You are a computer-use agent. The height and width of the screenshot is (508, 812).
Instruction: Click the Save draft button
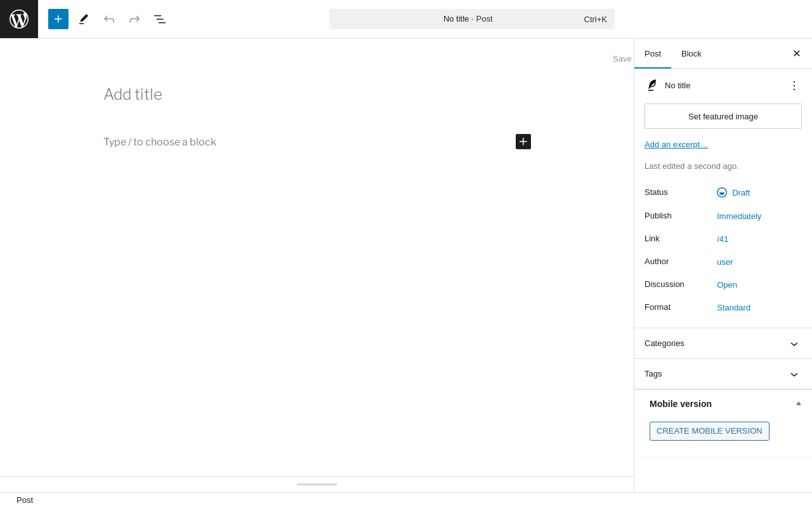point(622,58)
